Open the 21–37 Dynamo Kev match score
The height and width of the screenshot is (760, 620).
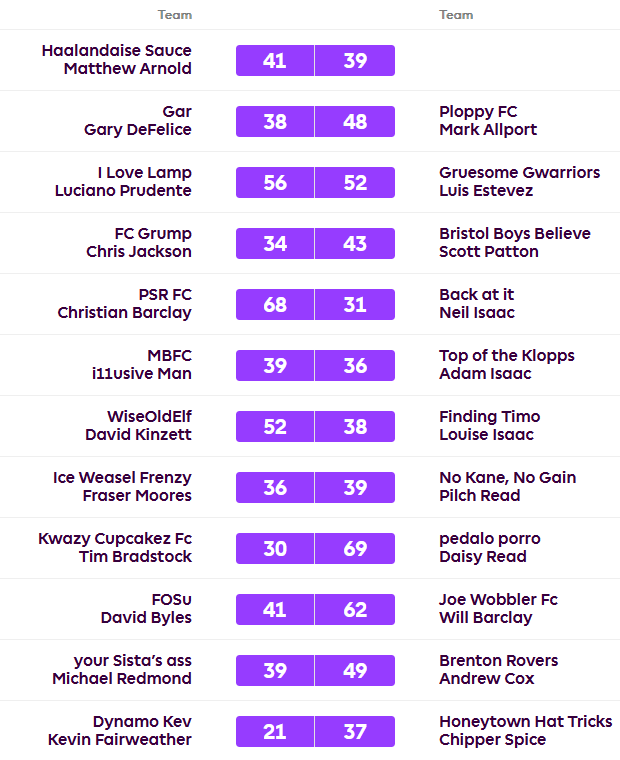(x=315, y=731)
